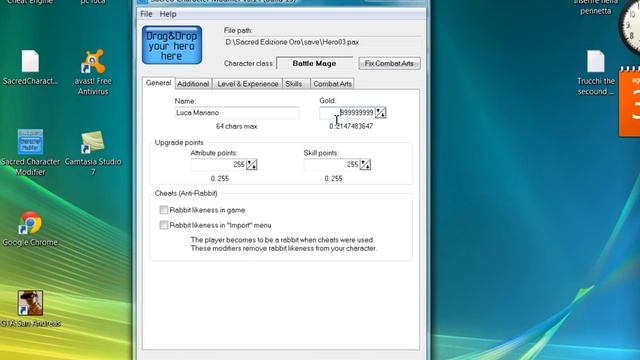Enable Rabbit likeness in game checkbox
640x360 pixels.
164,210
